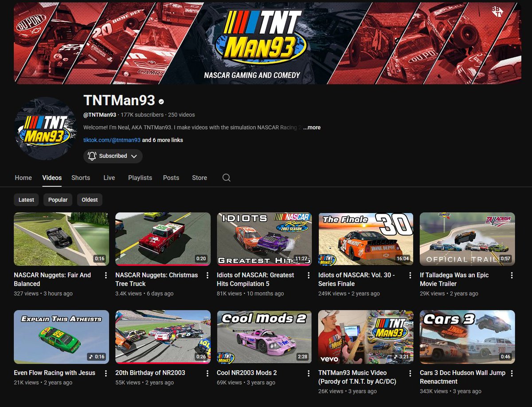The image size is (532, 407).
Task: Open the three-dot menu on NASCAR Nuggets: Fair And Balanced
Action: (106, 275)
